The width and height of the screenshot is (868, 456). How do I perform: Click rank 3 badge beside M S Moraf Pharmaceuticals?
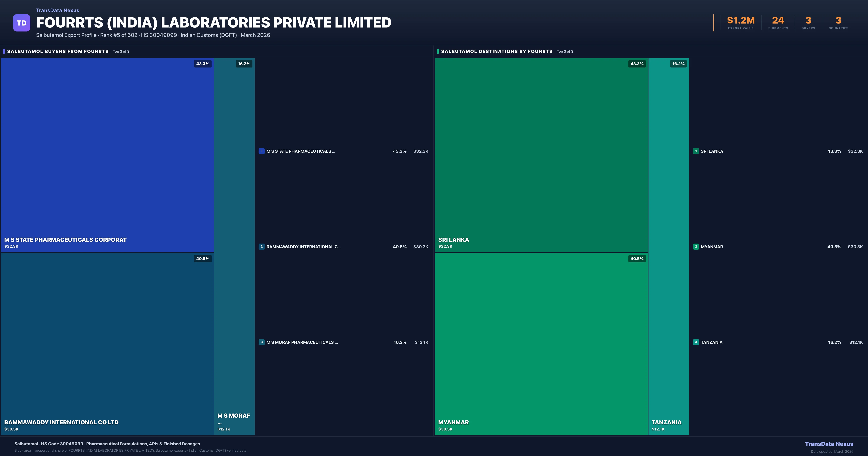point(261,342)
